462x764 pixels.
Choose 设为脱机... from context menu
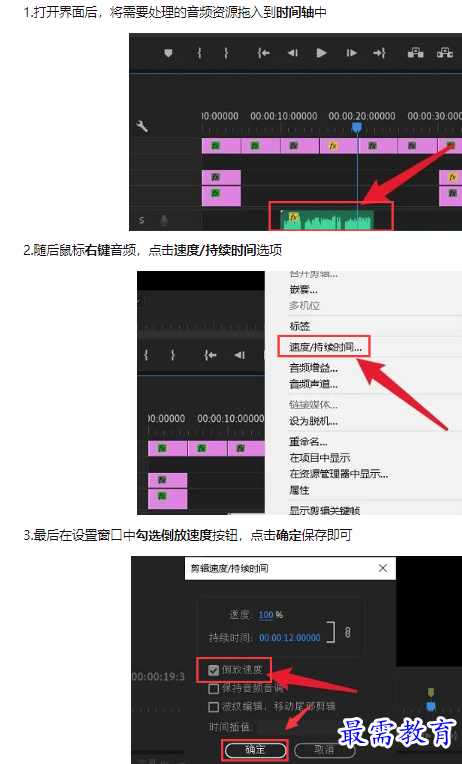tap(314, 421)
